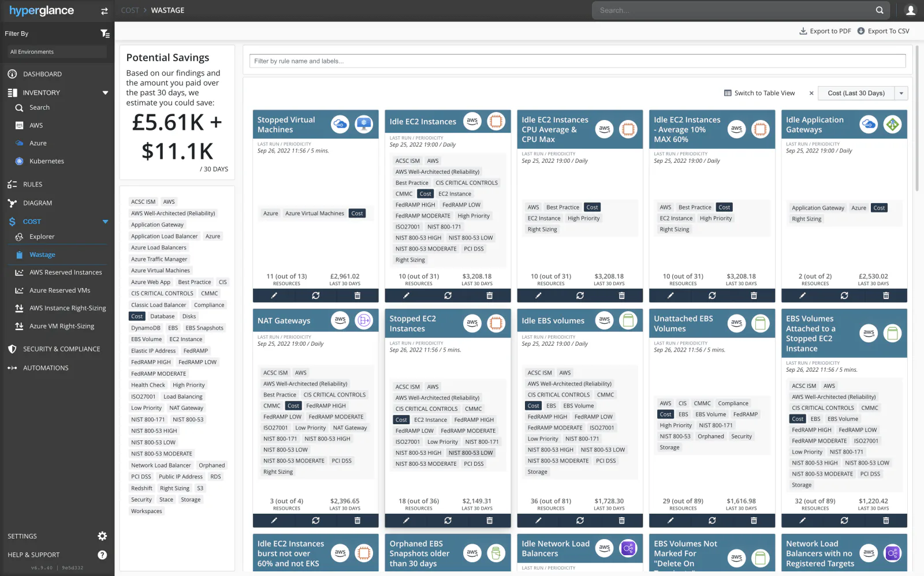The width and height of the screenshot is (924, 576).
Task: Collapse the COST sidebar section
Action: [x=105, y=221]
